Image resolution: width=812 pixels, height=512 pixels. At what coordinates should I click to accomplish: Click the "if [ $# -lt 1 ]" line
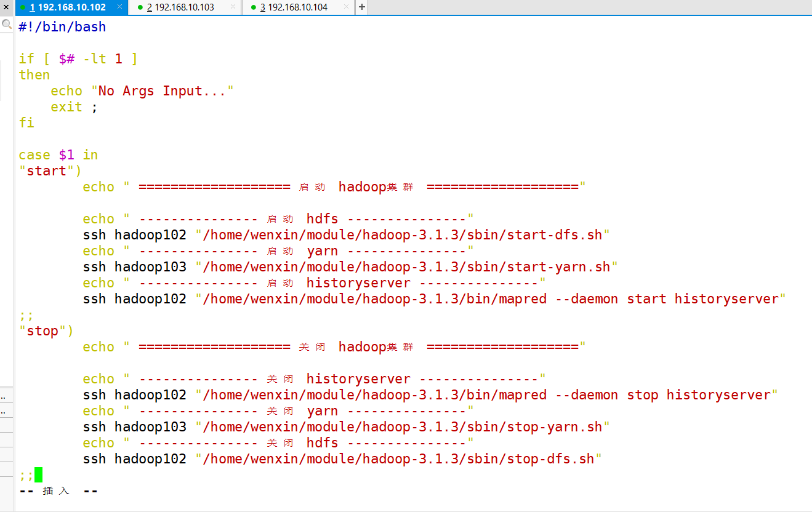pos(78,59)
